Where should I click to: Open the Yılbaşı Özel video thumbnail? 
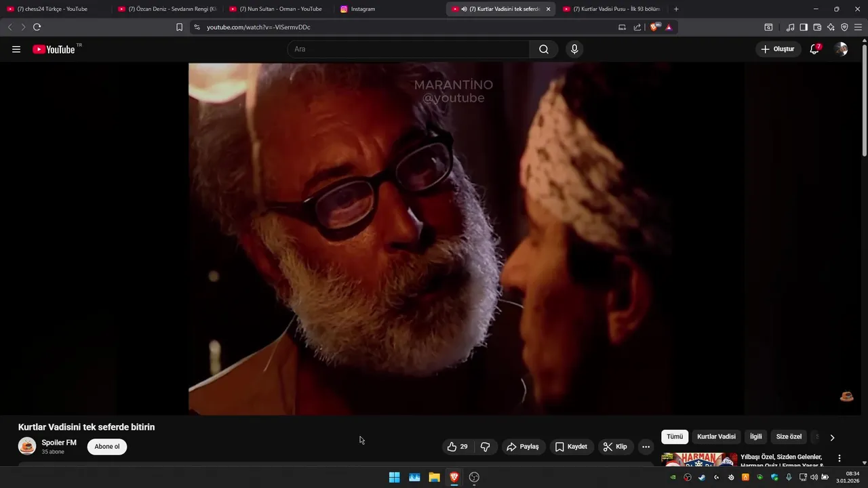(699, 460)
